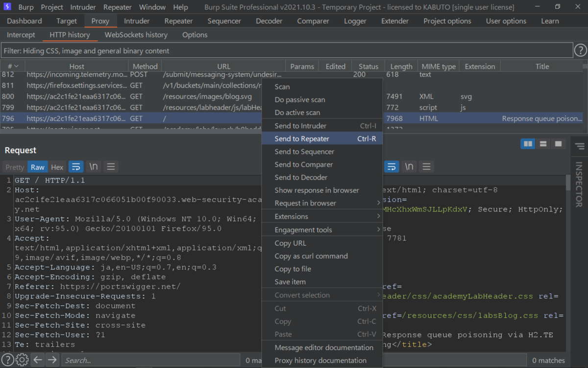Switch to top-bottom stacked layout
Viewport: 588px width, 368px height.
pyautogui.click(x=543, y=144)
